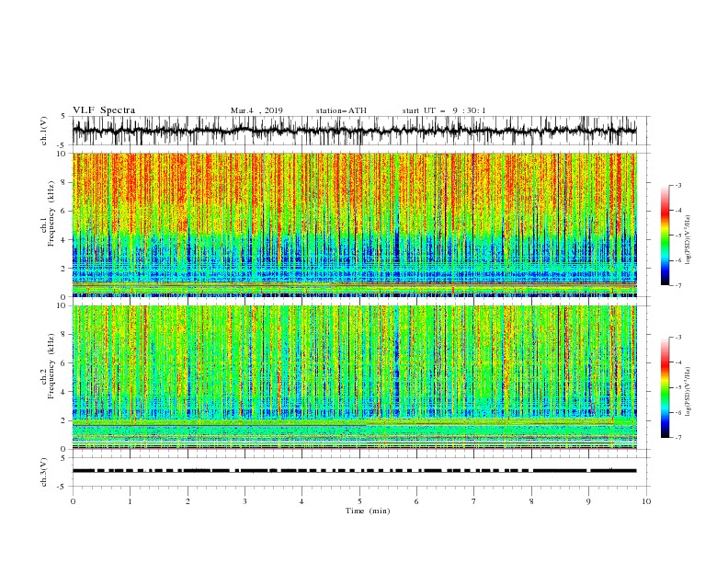Click the ch.2 spectrogram panel
Viewport: 728px width, 563px height.
point(354,377)
